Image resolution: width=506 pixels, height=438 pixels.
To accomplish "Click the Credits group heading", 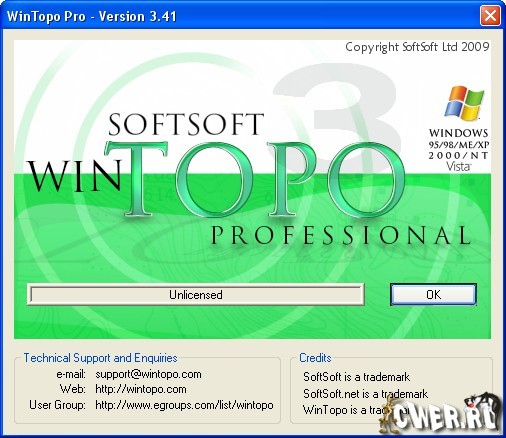I will [x=315, y=358].
